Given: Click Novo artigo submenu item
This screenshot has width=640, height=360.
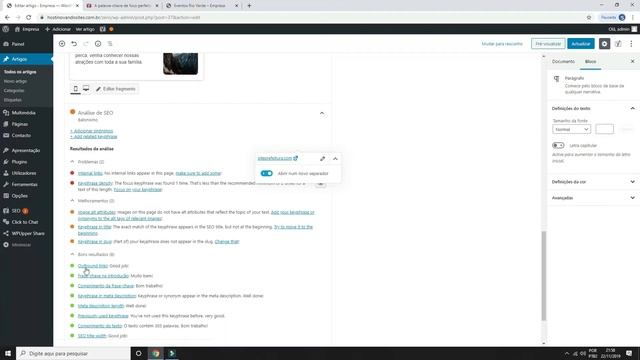Looking at the screenshot, I should (15, 81).
